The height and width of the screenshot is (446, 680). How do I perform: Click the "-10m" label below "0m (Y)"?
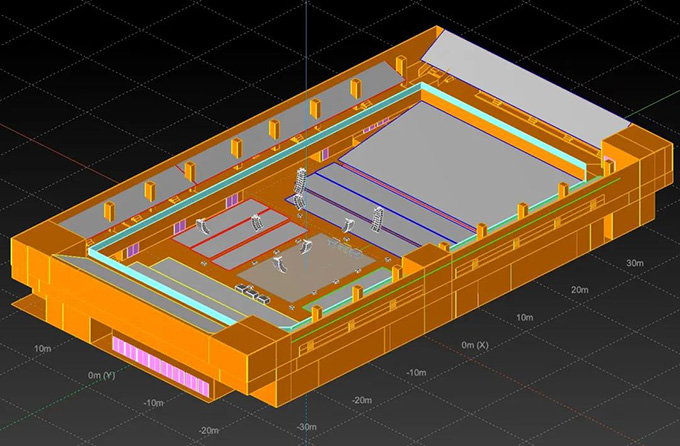point(154,403)
